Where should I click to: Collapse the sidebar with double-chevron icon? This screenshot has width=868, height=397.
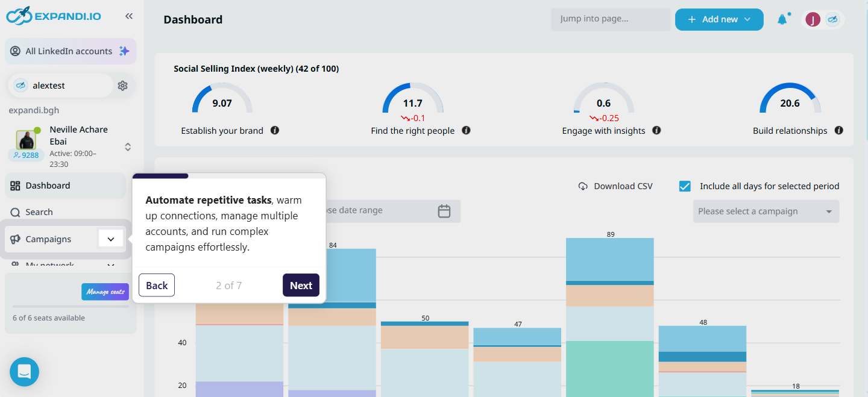(129, 16)
